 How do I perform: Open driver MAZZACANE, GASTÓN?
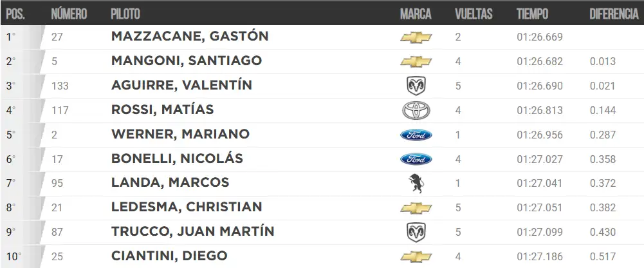click(190, 36)
